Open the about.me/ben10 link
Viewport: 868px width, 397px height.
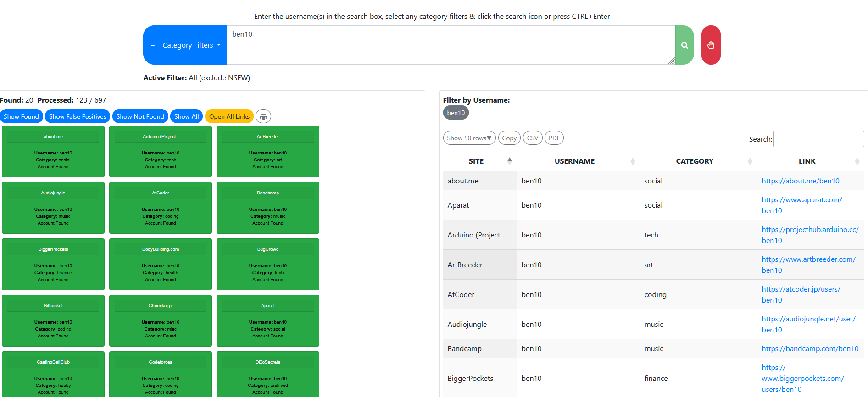click(x=800, y=181)
